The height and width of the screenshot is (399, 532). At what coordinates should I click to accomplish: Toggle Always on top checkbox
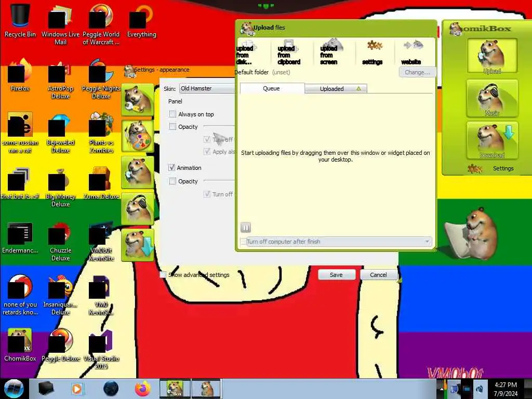172,114
